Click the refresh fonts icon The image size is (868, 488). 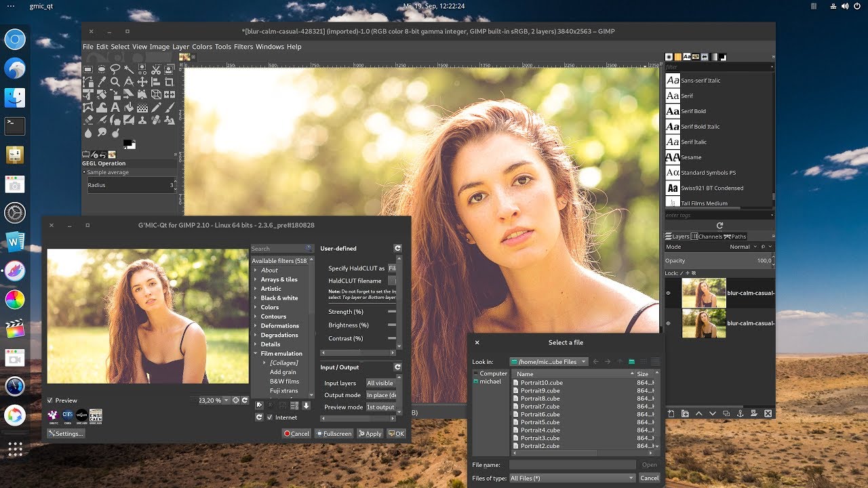point(719,226)
